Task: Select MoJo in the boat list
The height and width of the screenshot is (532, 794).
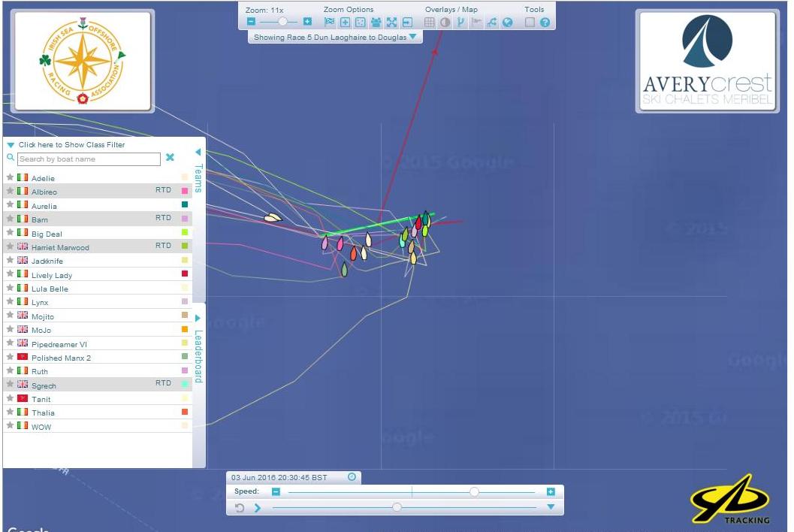Action: pos(98,329)
